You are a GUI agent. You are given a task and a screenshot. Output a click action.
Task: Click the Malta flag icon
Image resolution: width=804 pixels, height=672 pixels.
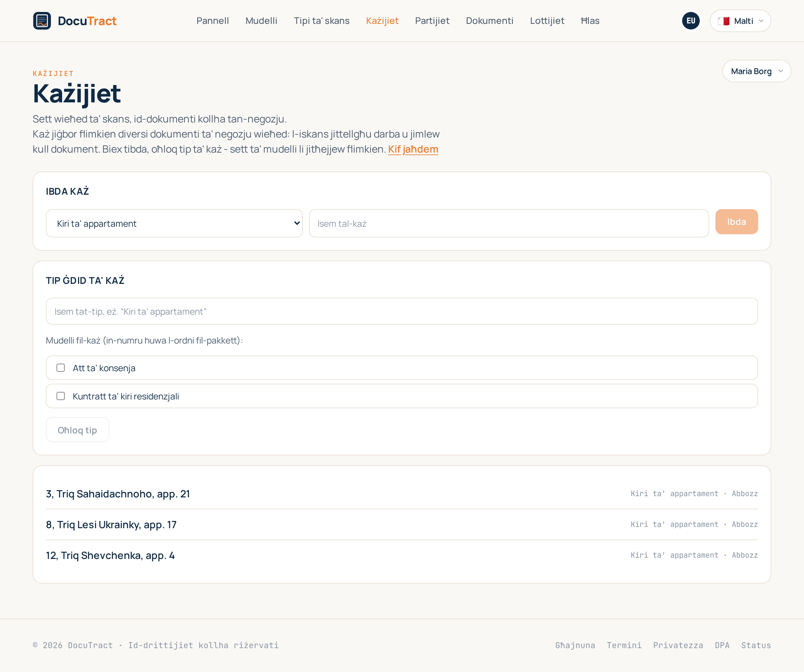pos(723,21)
